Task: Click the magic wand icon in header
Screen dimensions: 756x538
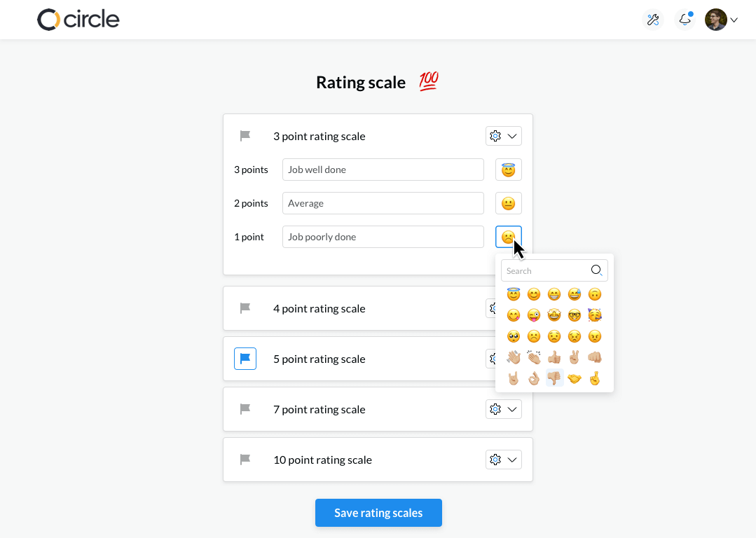Action: [653, 20]
